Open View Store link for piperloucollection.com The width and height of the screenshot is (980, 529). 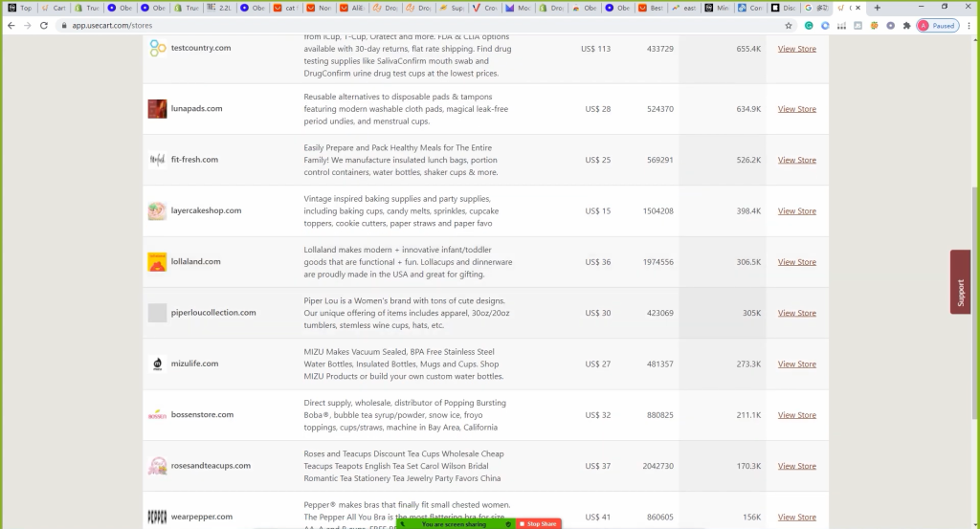coord(796,313)
